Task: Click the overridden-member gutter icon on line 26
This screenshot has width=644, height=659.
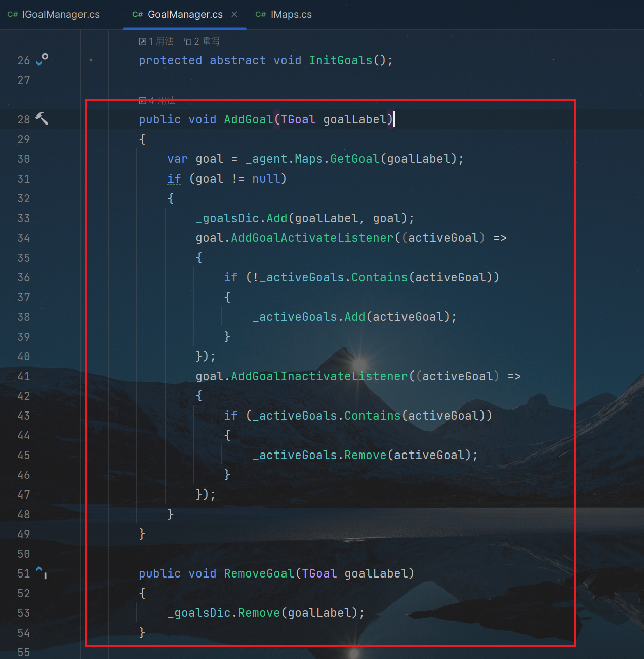Action: pos(42,59)
